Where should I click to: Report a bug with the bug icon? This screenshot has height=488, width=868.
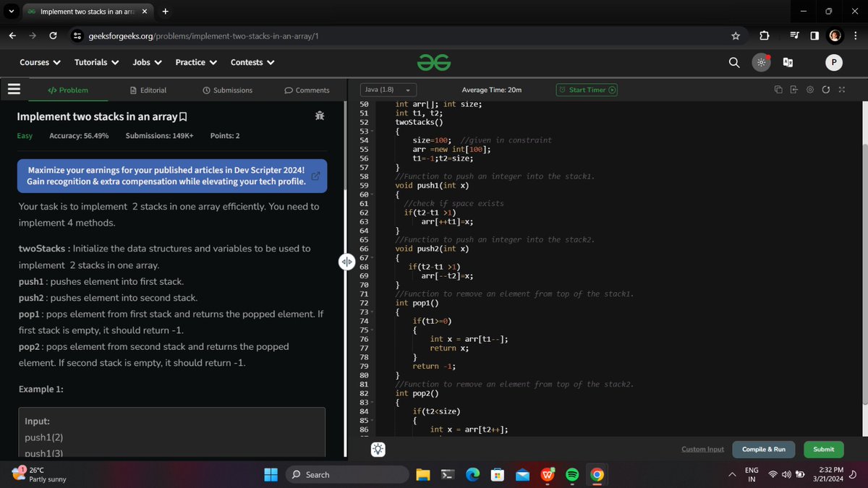point(320,116)
